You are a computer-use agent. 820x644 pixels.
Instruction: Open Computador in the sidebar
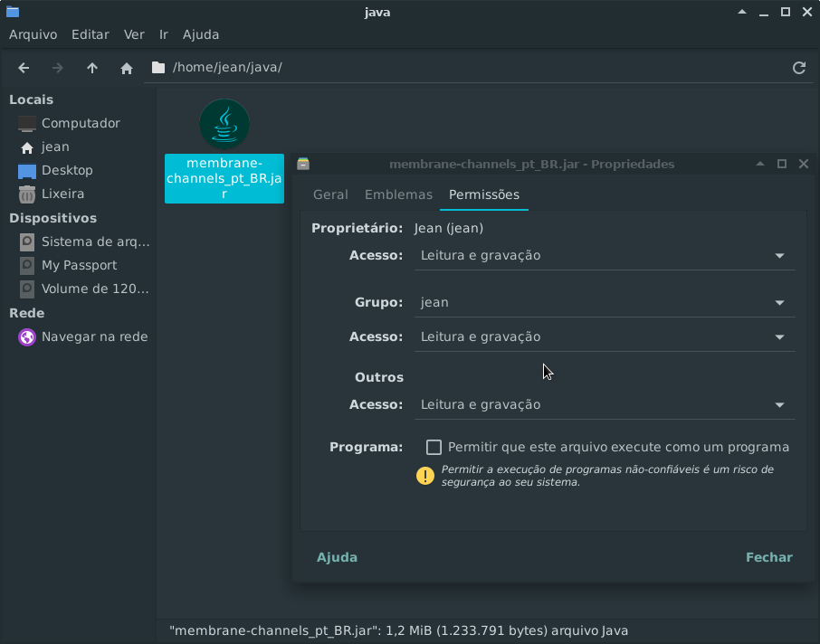80,123
